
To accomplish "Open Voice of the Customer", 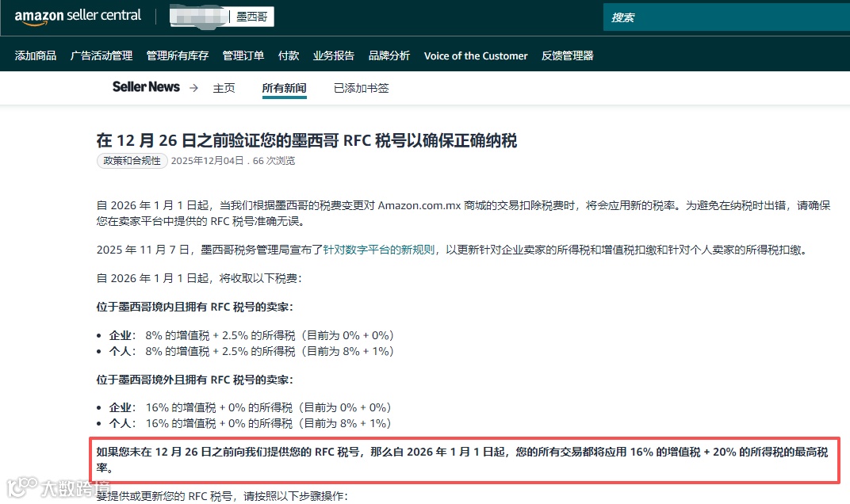I will point(476,55).
